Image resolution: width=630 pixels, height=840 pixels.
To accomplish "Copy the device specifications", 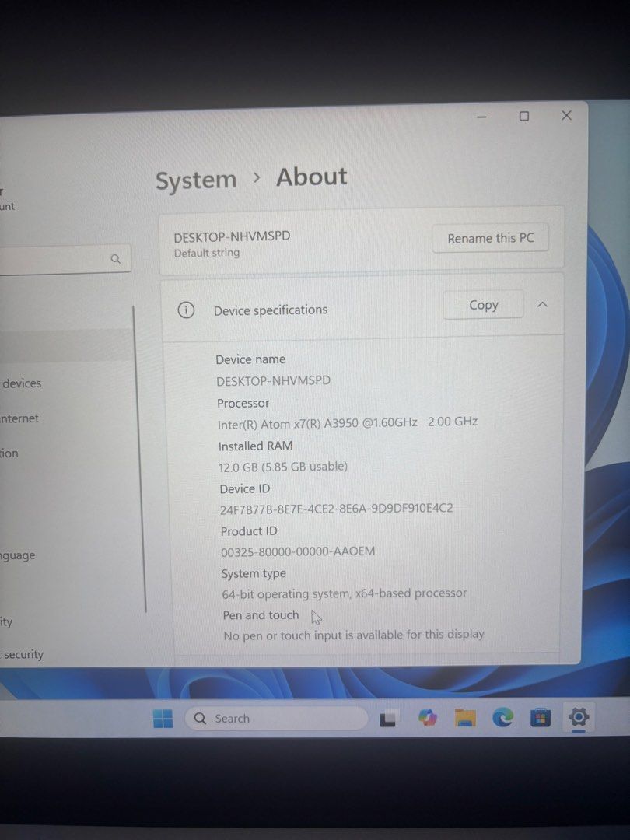I will click(x=483, y=305).
